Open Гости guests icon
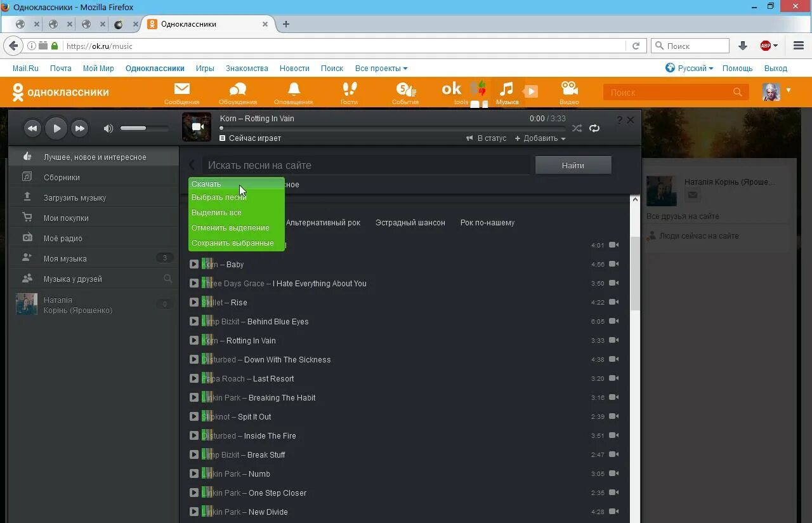812x523 pixels. 349,93
